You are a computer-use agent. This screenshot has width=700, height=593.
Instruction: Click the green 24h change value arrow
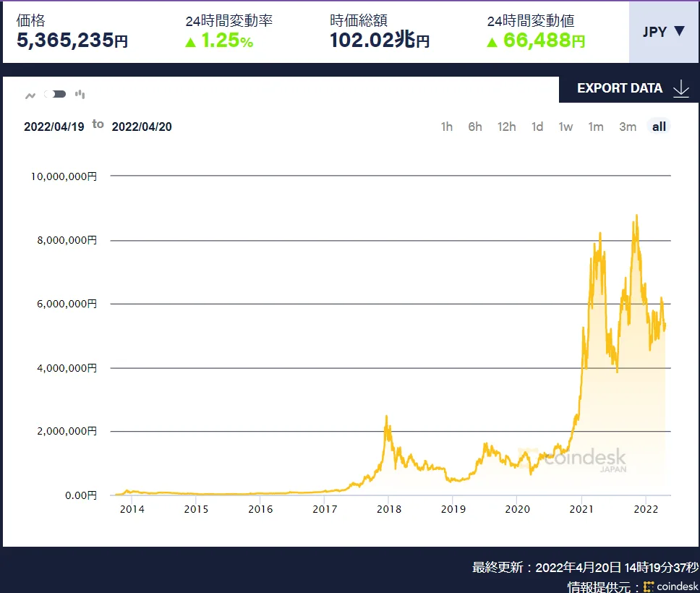tap(492, 43)
